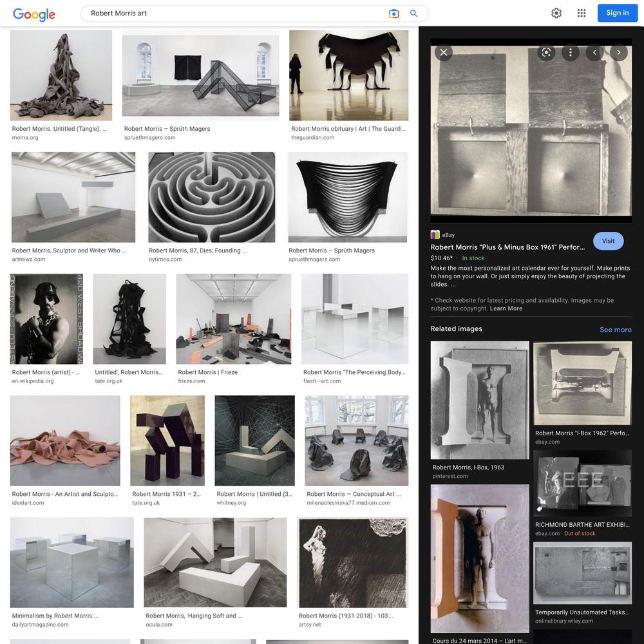Click the artsy.net source text
Screen dimensions: 644x644
click(310, 625)
